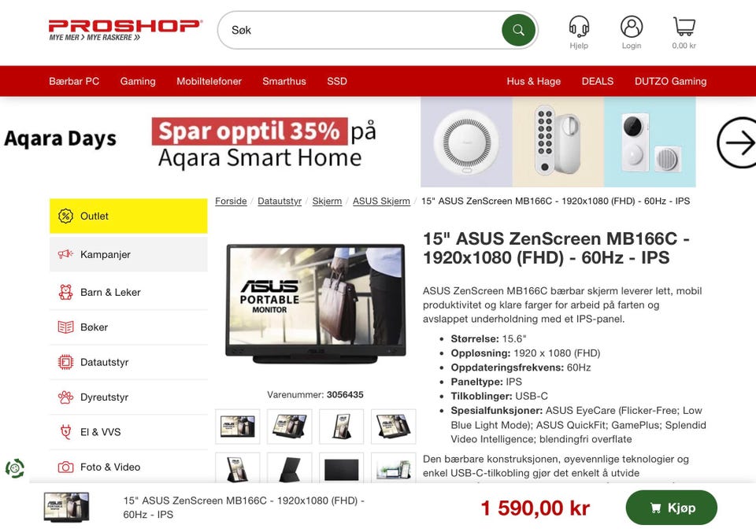The image size is (756, 532).
Task: Select Gaming in the red navigation bar
Action: pos(138,81)
